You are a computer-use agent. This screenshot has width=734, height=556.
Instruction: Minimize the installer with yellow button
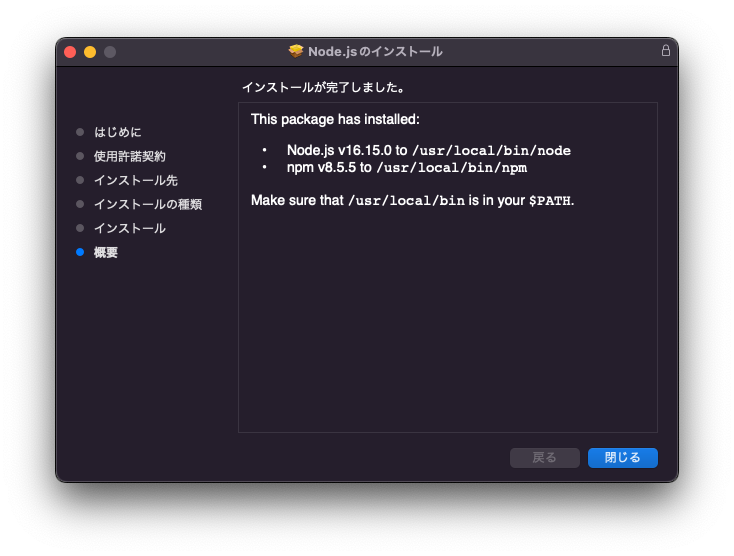coord(90,52)
